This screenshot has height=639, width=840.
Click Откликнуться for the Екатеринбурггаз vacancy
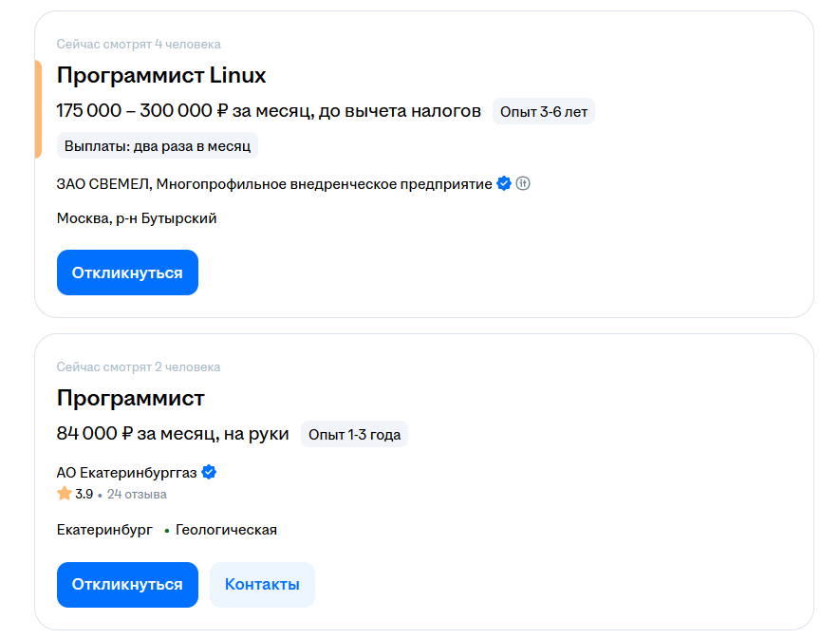coord(127,584)
